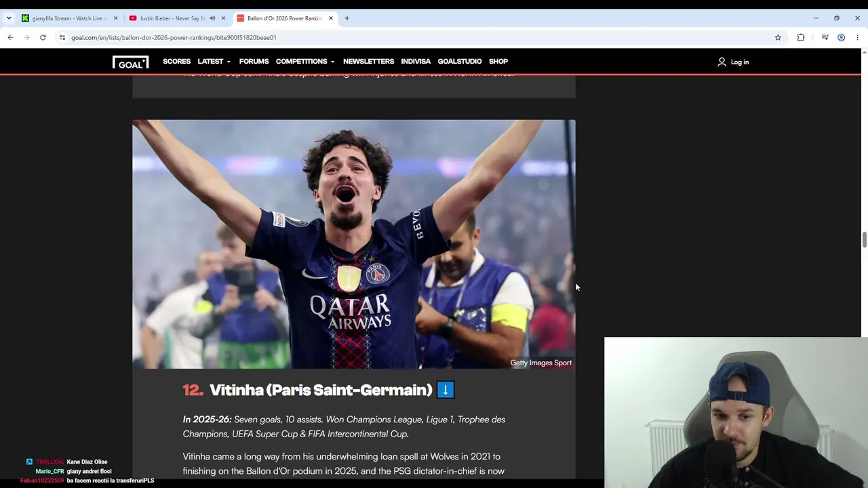
Task: Open the media controls icon in toolbar
Action: 825,37
